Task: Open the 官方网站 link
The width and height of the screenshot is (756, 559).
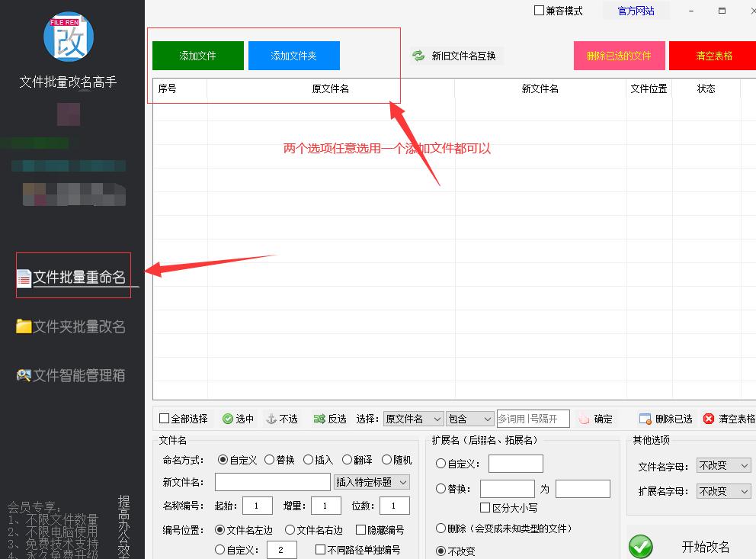Action: pyautogui.click(x=635, y=10)
